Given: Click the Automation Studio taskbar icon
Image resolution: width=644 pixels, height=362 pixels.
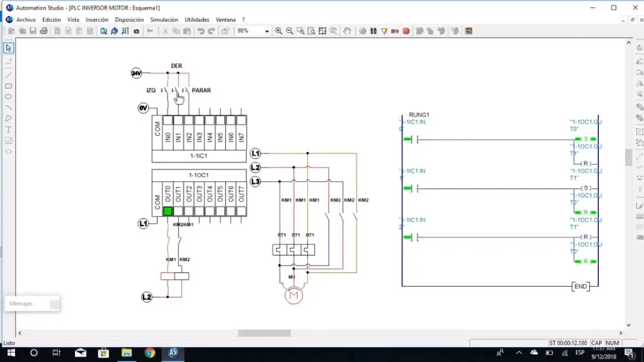Looking at the screenshot, I should click(x=173, y=353).
